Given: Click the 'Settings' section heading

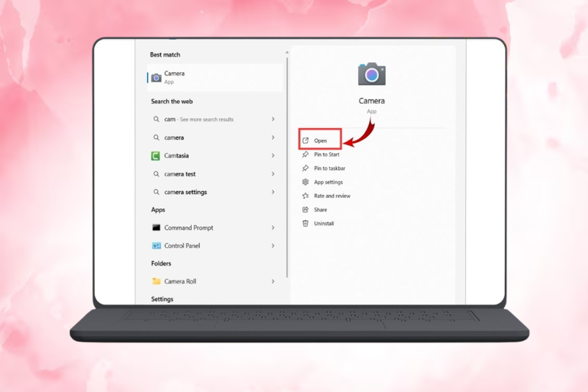Looking at the screenshot, I should click(x=162, y=299).
